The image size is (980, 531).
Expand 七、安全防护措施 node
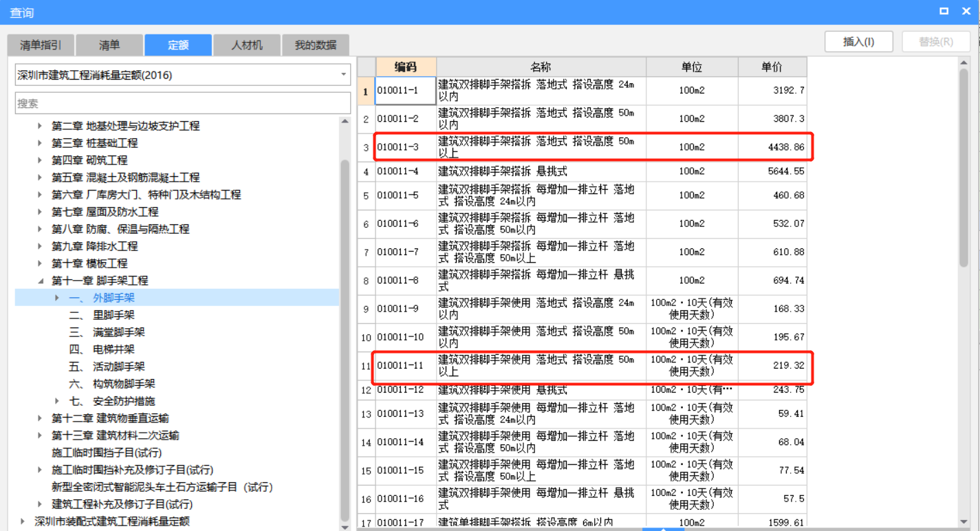[58, 401]
